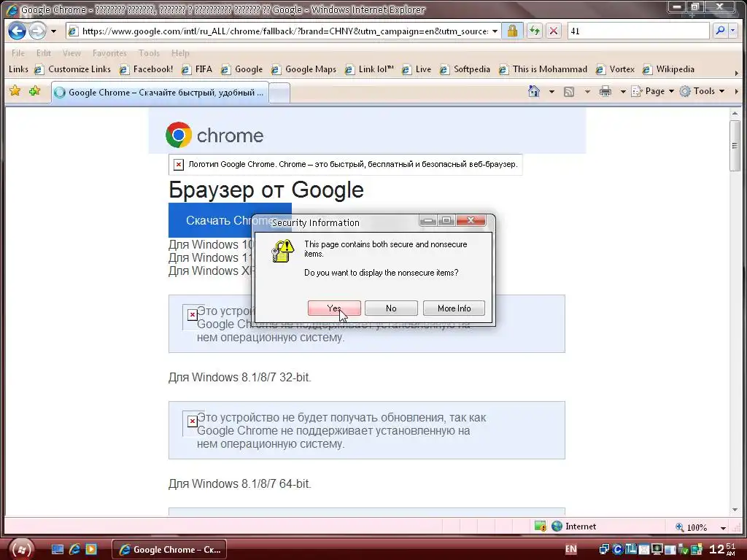Click the Home toolbar icon
This screenshot has height=560, width=747.
pyautogui.click(x=534, y=91)
